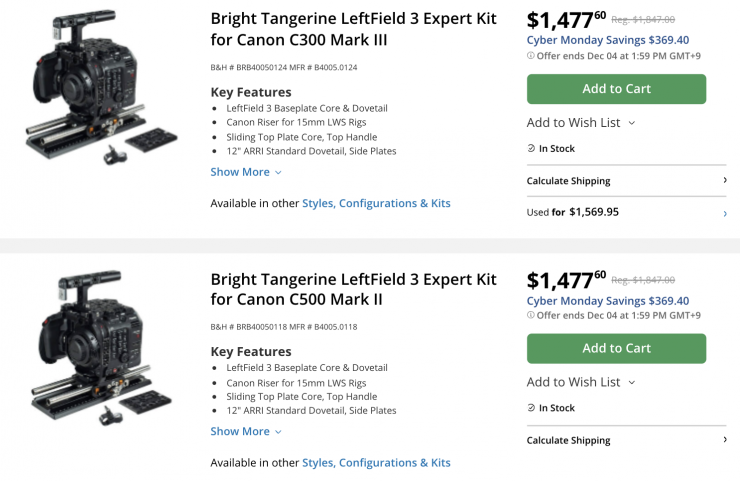The image size is (740, 481).
Task: Open Styles, Configurations & Kits for C300 kit
Action: 376,203
